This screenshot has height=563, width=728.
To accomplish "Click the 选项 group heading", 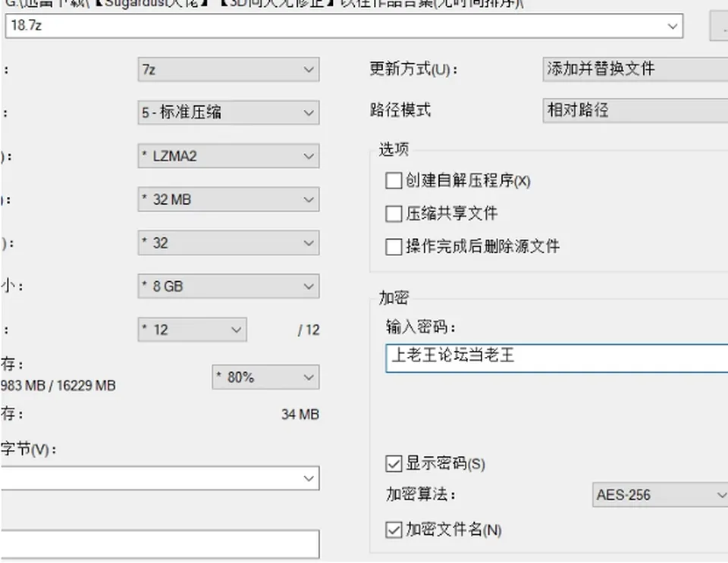I will coord(394,149).
